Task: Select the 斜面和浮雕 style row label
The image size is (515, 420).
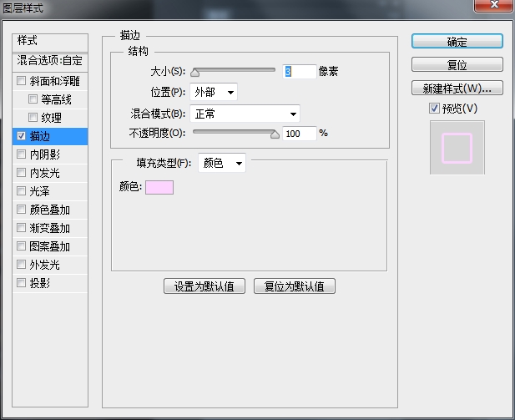Action: click(54, 81)
